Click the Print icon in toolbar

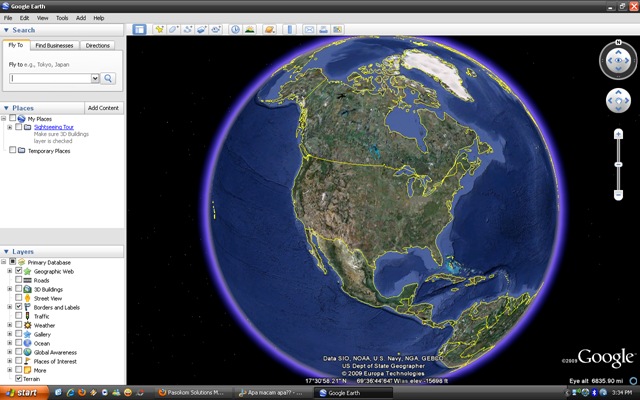(x=323, y=29)
